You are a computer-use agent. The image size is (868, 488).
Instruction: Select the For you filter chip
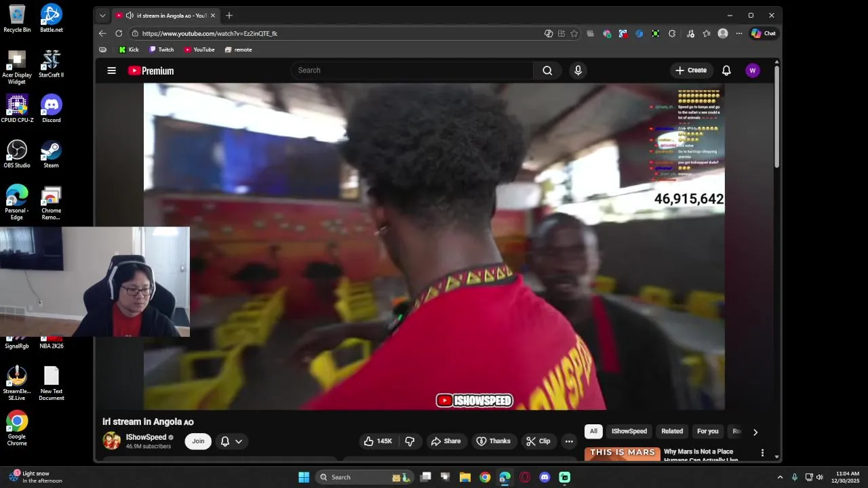tap(707, 431)
